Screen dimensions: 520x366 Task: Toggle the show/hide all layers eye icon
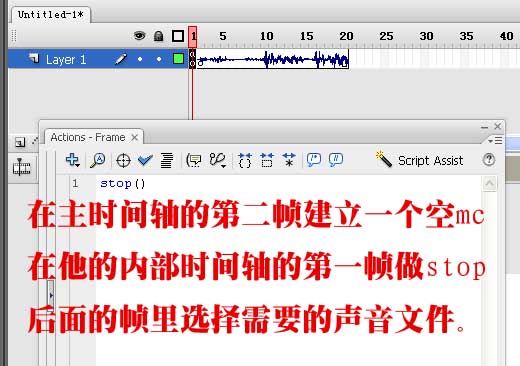[x=139, y=35]
